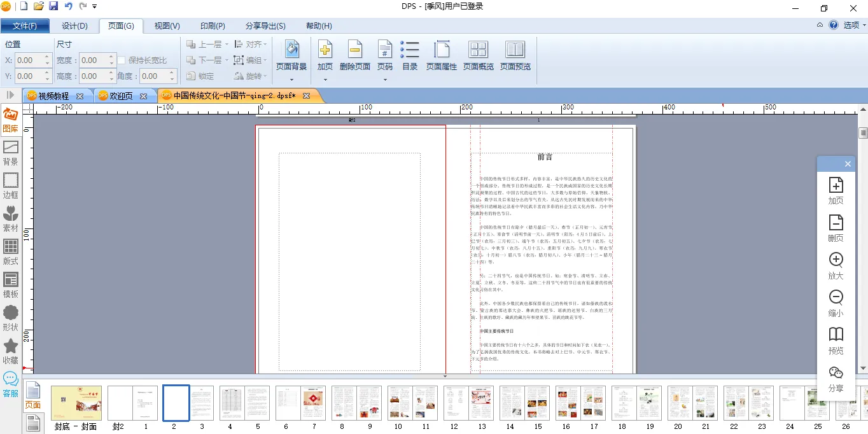
Task: Click 放大 zoom in on floating panel
Action: coord(836,265)
